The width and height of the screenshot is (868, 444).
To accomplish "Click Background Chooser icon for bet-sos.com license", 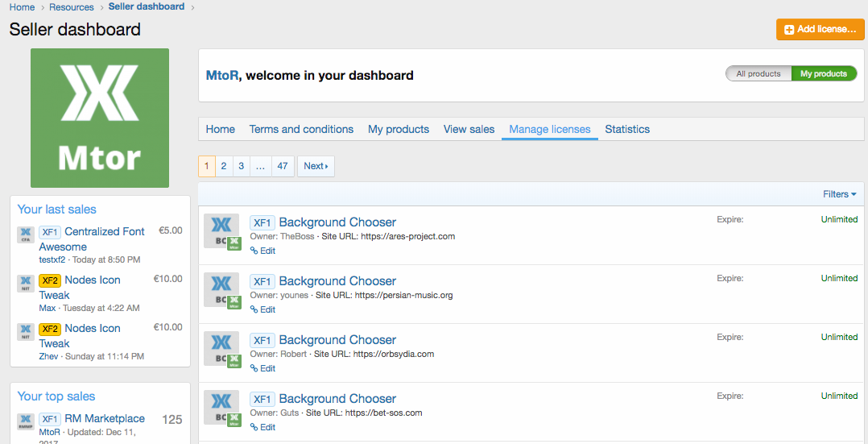I will (221, 407).
